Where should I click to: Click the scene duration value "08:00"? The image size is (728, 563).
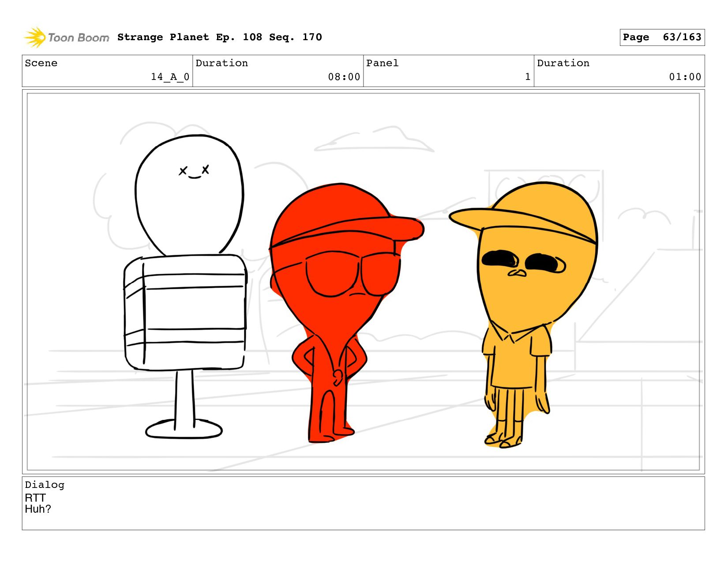[x=344, y=77]
